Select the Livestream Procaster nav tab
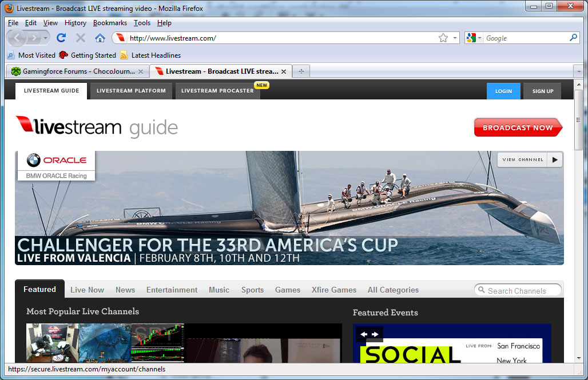The image size is (588, 380). point(217,91)
